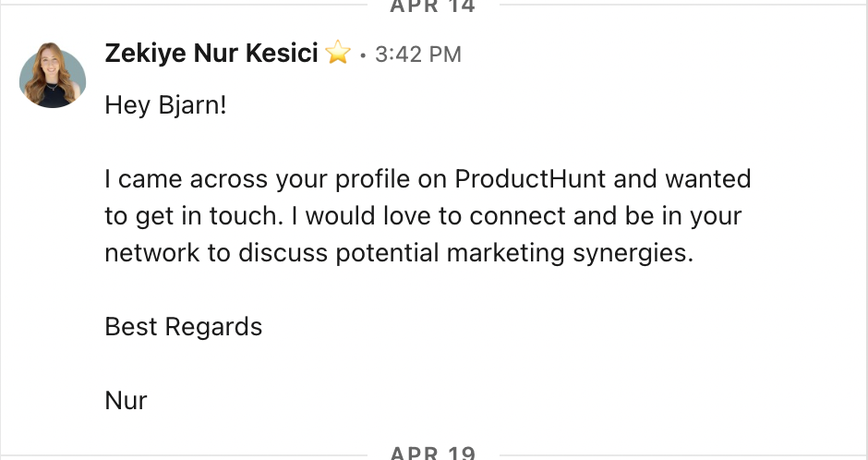868x460 pixels.
Task: Click the word "connect" in the message
Action: pos(518,216)
